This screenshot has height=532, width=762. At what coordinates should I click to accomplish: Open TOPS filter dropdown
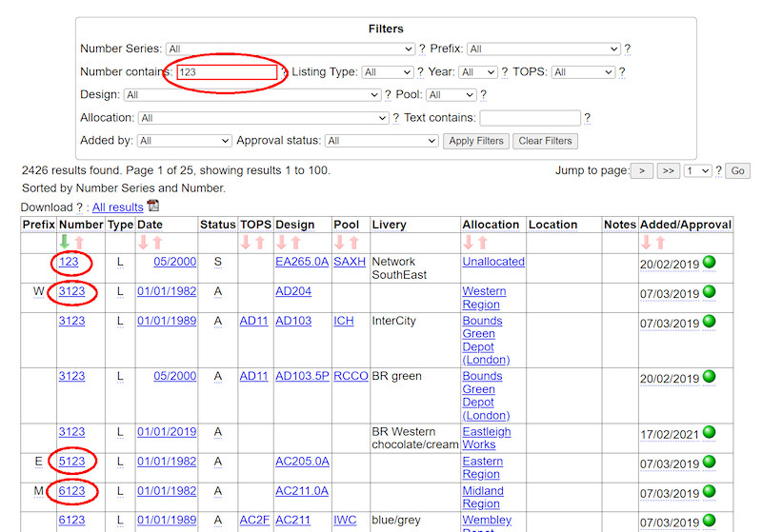click(583, 72)
